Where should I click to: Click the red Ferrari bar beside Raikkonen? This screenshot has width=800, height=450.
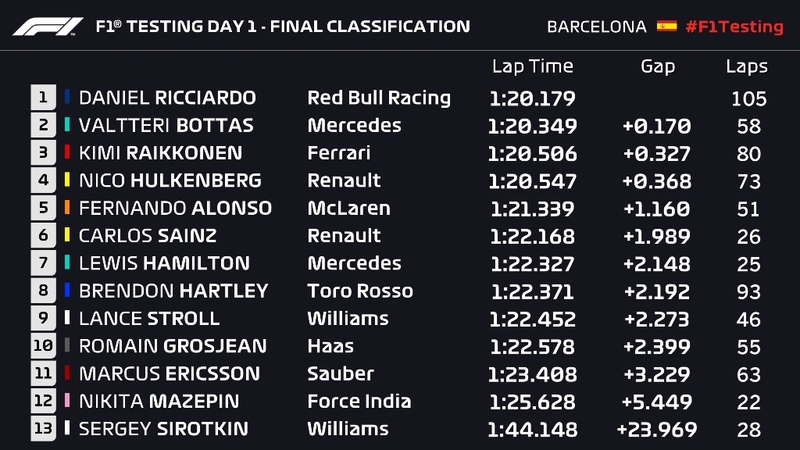67,153
